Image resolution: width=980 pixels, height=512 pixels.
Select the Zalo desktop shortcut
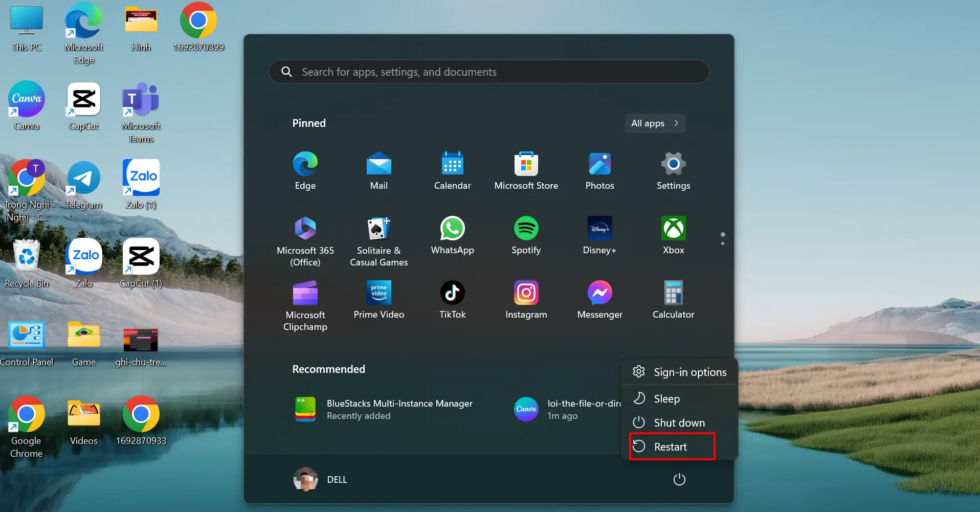pyautogui.click(x=84, y=263)
